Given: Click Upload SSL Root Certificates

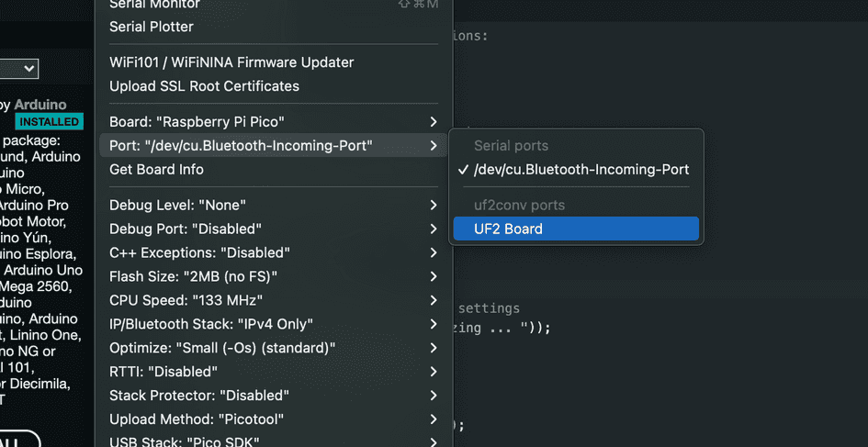Looking at the screenshot, I should [x=204, y=86].
